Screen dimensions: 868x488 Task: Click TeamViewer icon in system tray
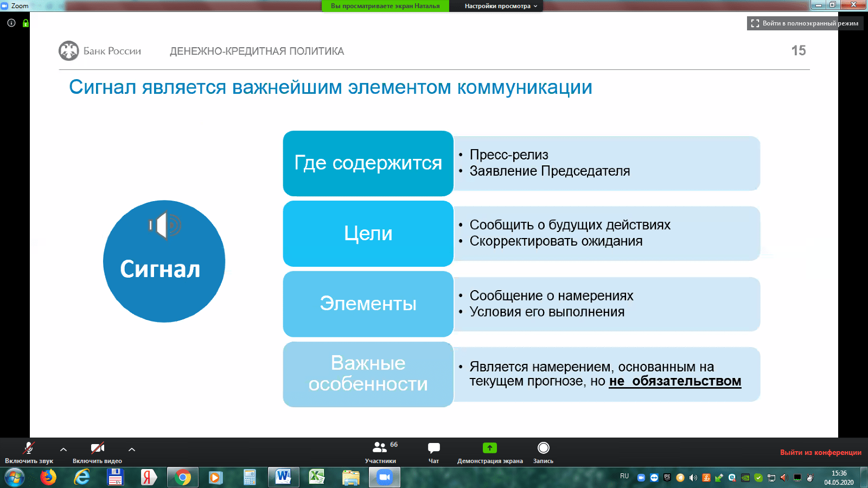pyautogui.click(x=654, y=478)
